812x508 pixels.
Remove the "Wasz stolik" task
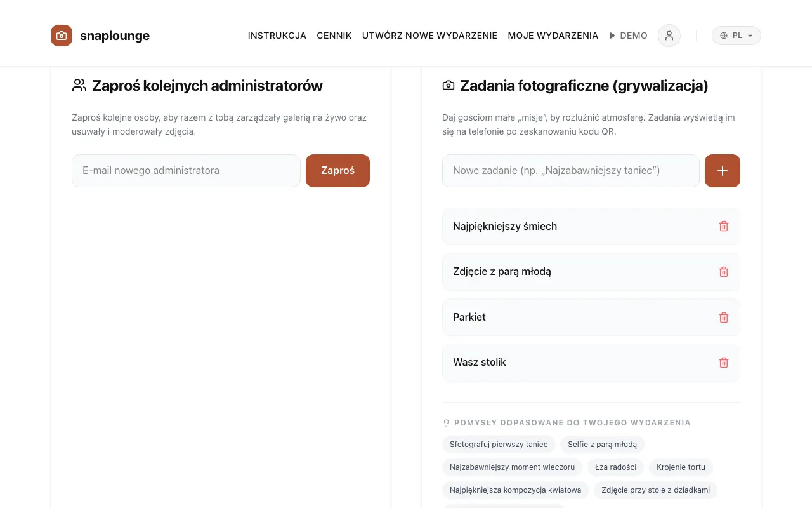coord(724,363)
